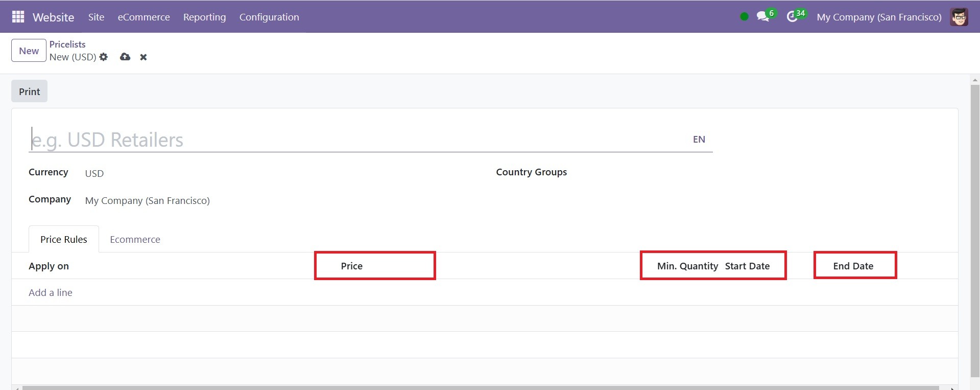
Task: Sort by the Start Date column header
Action: [747, 266]
